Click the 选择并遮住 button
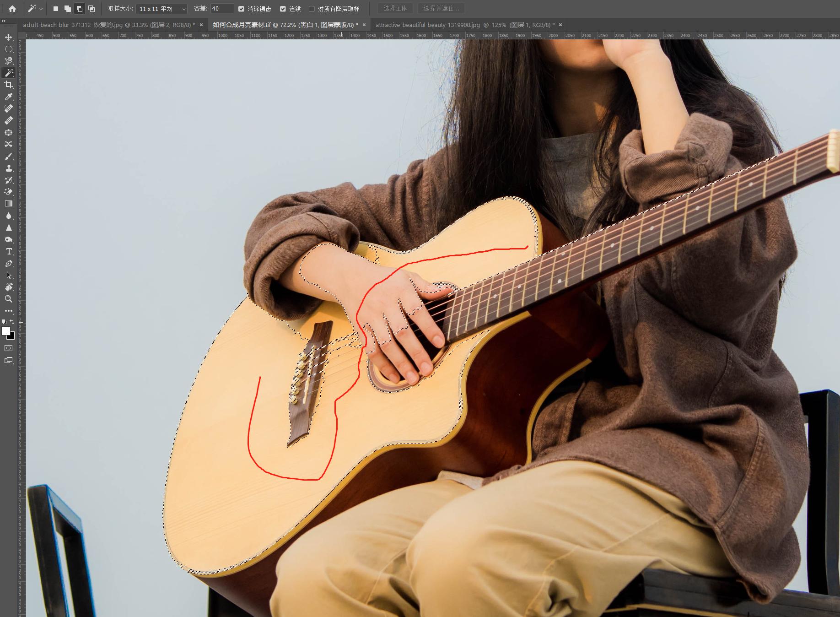The width and height of the screenshot is (840, 617). tap(441, 9)
